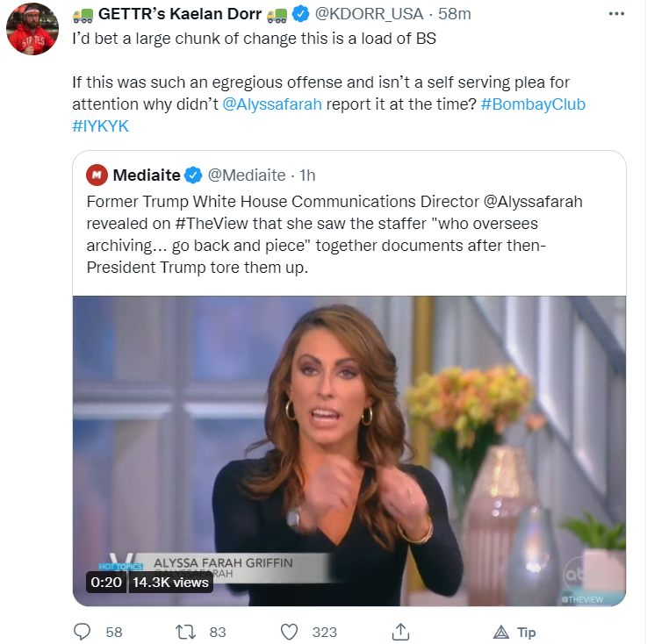
Task: Click the Tip triangle icon
Action: pos(501,632)
